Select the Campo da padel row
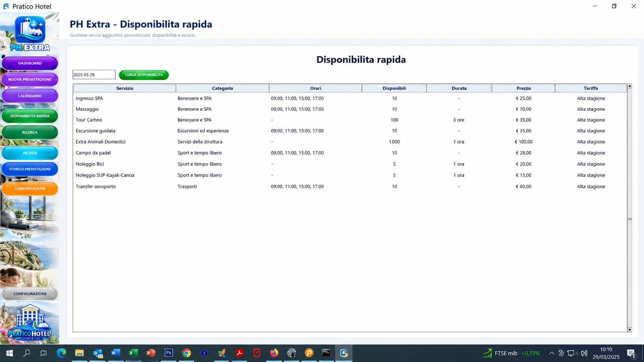The width and height of the screenshot is (644, 362). 350,153
